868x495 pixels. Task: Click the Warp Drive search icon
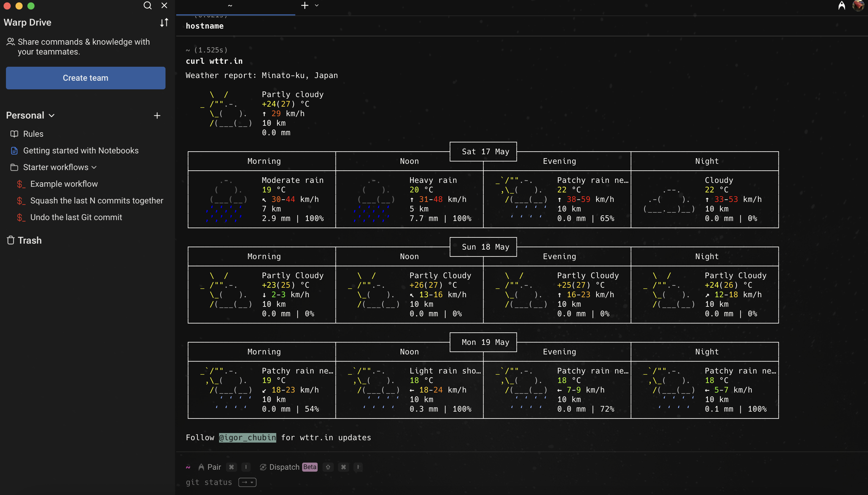(147, 5)
